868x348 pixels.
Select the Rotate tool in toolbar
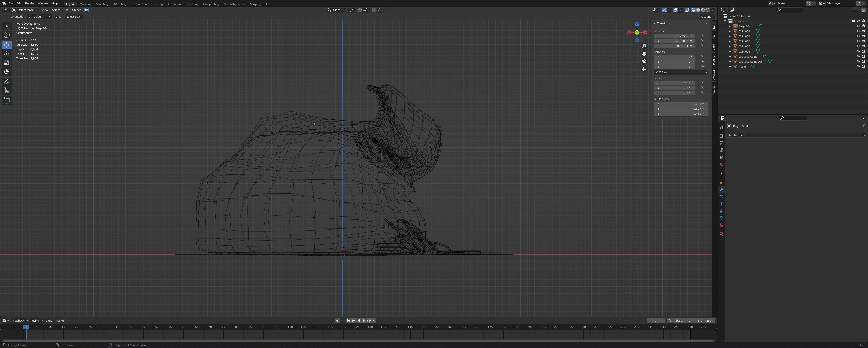(6, 54)
